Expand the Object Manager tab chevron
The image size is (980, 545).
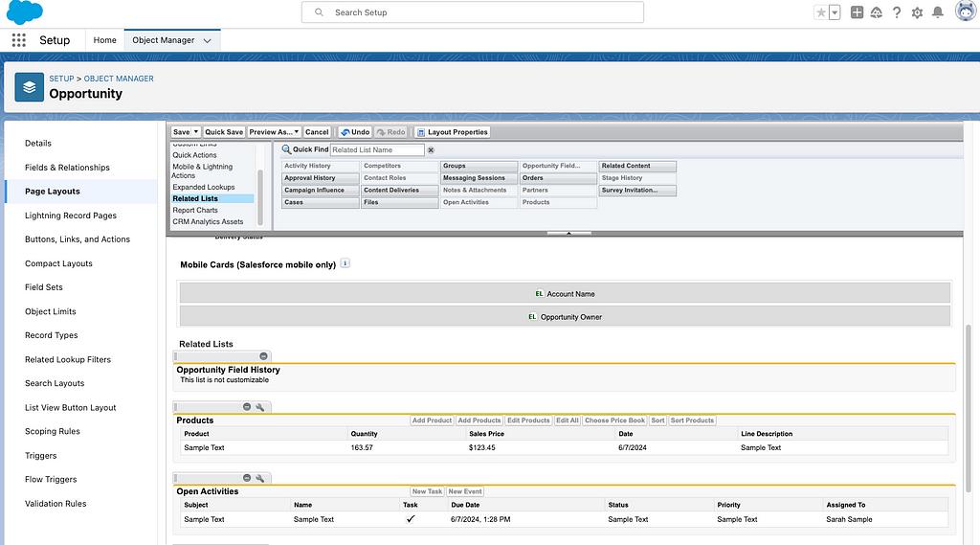209,40
